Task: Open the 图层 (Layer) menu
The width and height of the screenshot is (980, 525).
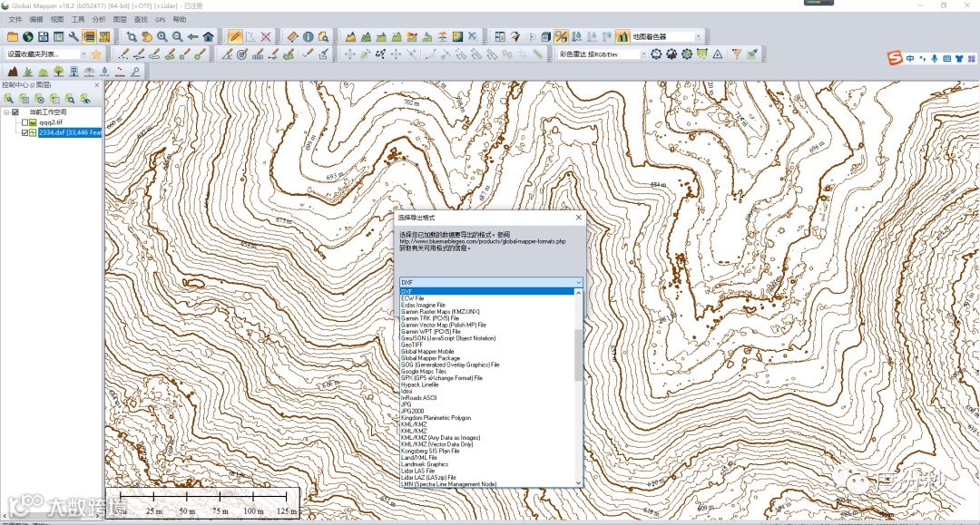Action: point(120,19)
